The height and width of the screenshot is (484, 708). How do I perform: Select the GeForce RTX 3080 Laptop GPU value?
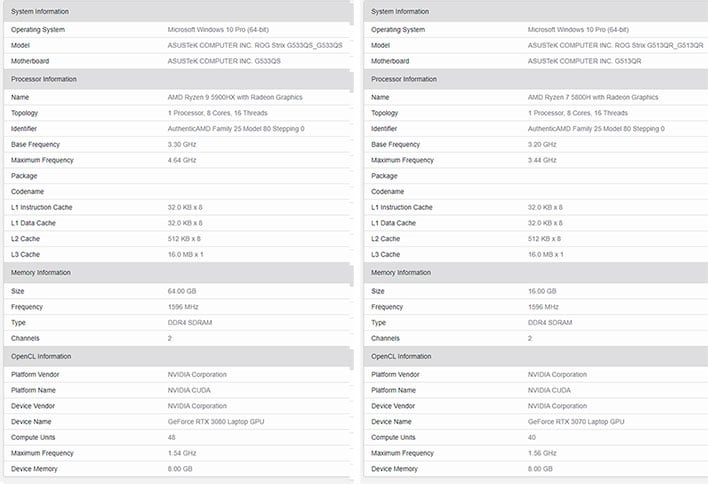216,421
